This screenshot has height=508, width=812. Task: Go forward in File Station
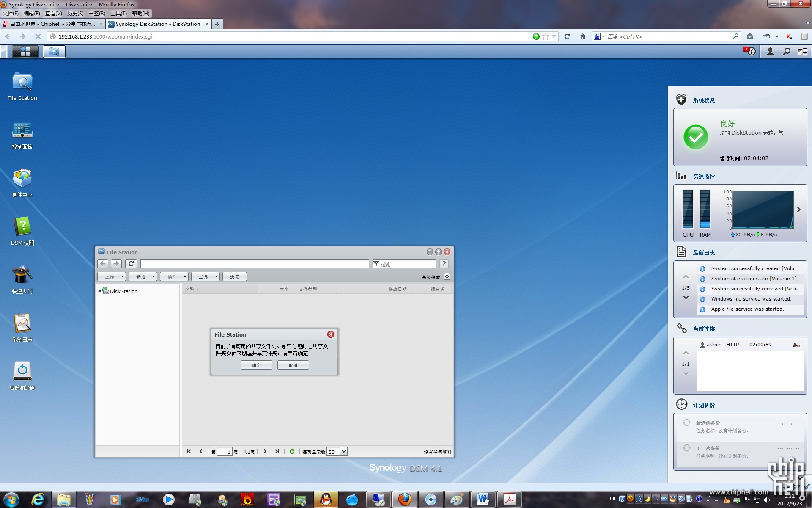coord(116,264)
